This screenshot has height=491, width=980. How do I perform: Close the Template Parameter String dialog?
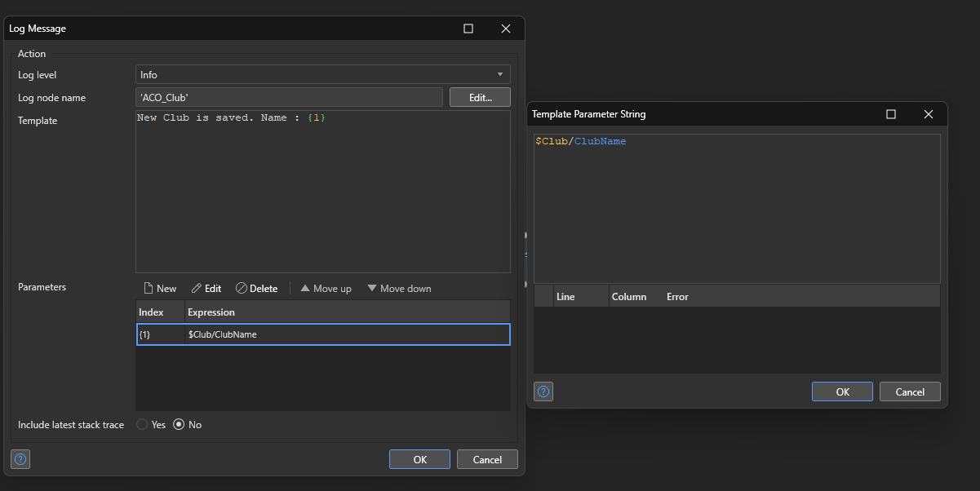point(929,114)
